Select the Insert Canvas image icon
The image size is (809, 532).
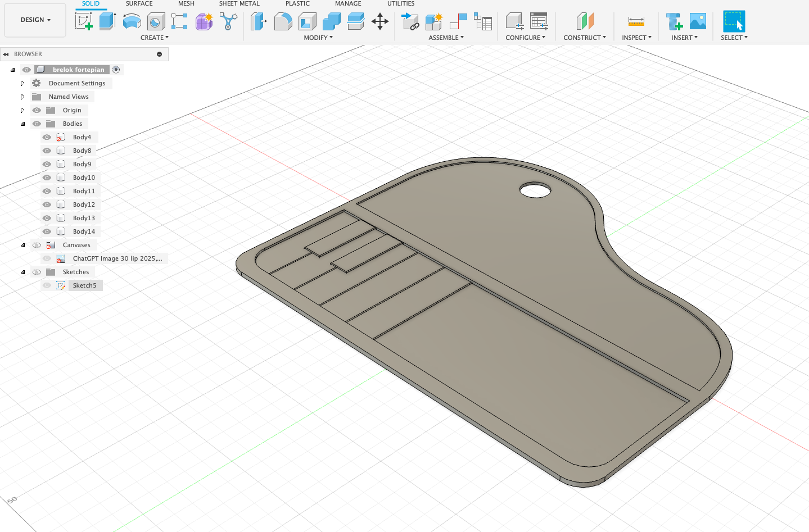point(698,21)
